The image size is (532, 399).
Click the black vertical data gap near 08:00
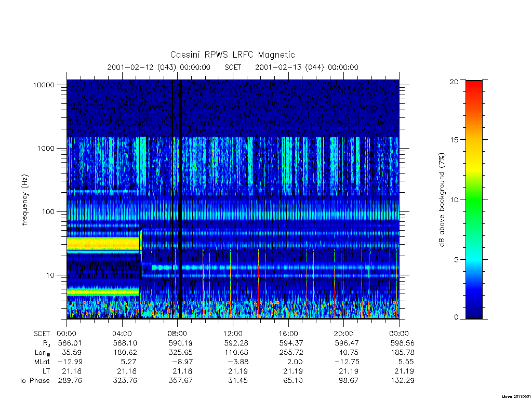point(180,199)
